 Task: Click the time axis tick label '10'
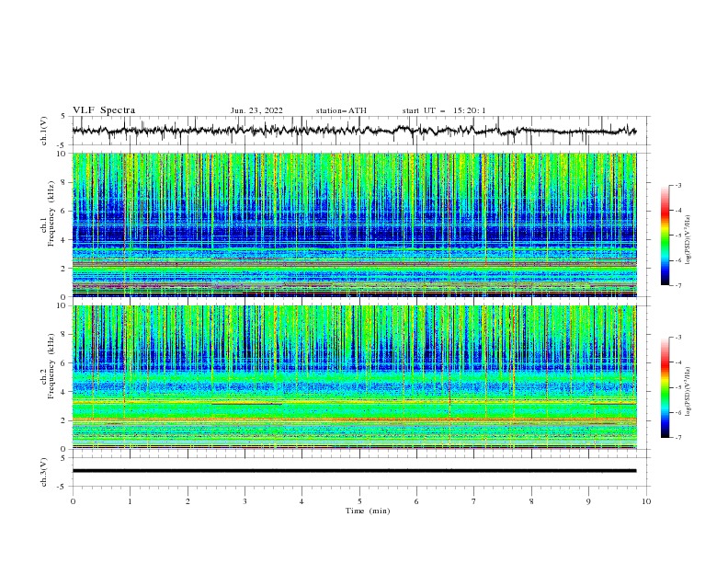[x=646, y=501]
